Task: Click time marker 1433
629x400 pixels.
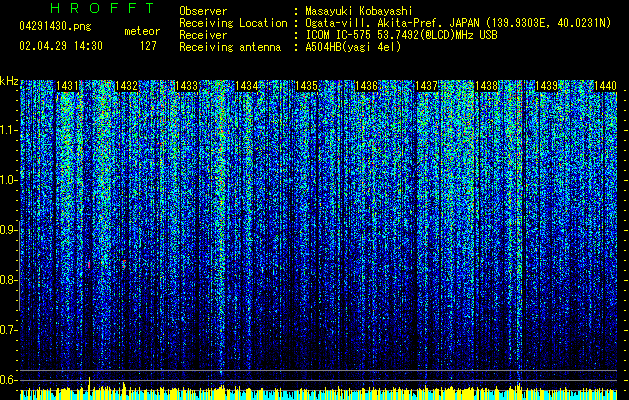Action: click(187, 86)
